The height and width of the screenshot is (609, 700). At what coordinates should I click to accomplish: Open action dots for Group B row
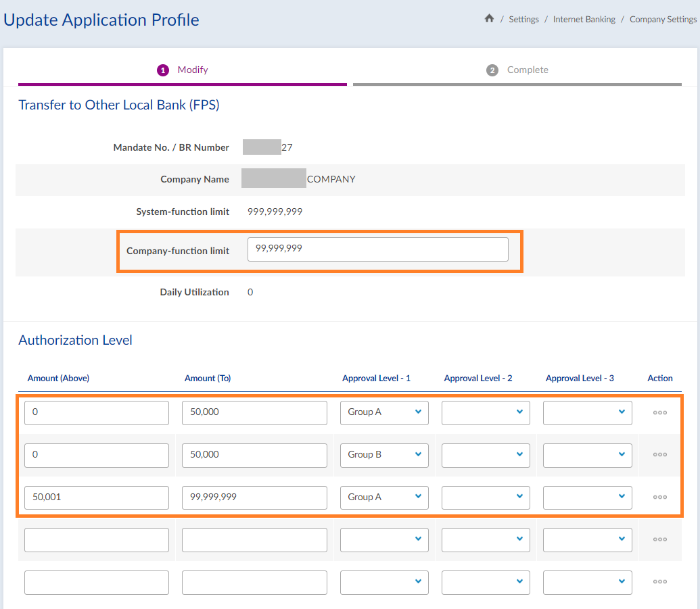click(660, 455)
